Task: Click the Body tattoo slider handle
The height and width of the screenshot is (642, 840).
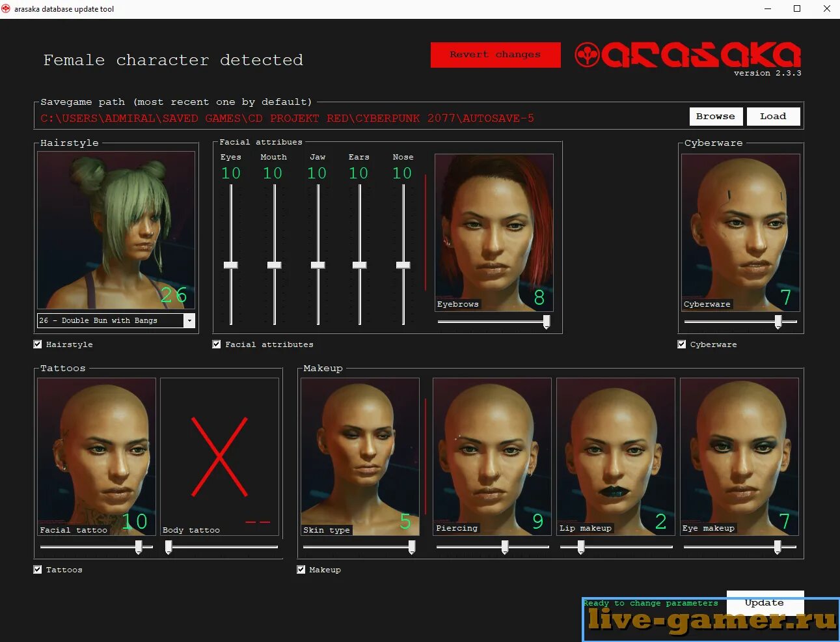Action: point(169,547)
